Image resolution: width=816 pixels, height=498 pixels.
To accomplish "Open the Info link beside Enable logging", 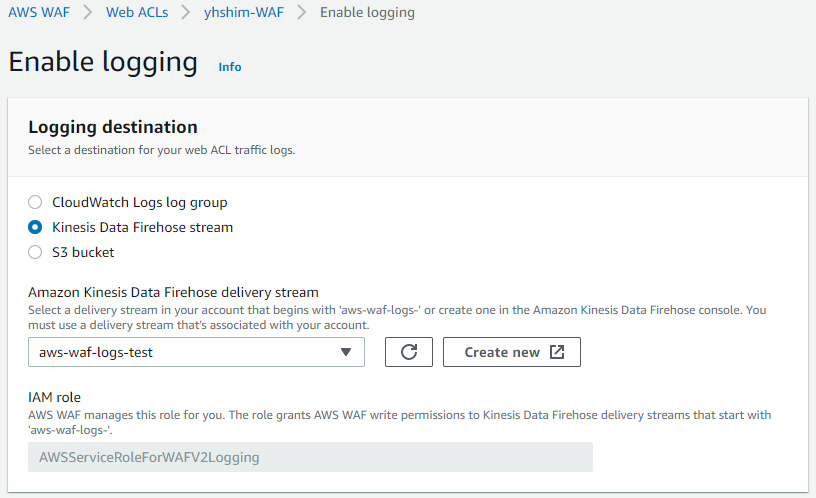I will coord(230,67).
